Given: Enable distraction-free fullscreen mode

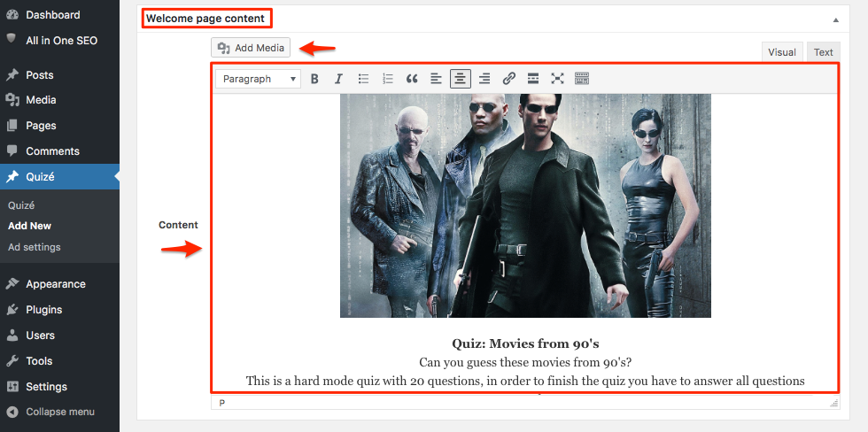Looking at the screenshot, I should click(x=557, y=79).
